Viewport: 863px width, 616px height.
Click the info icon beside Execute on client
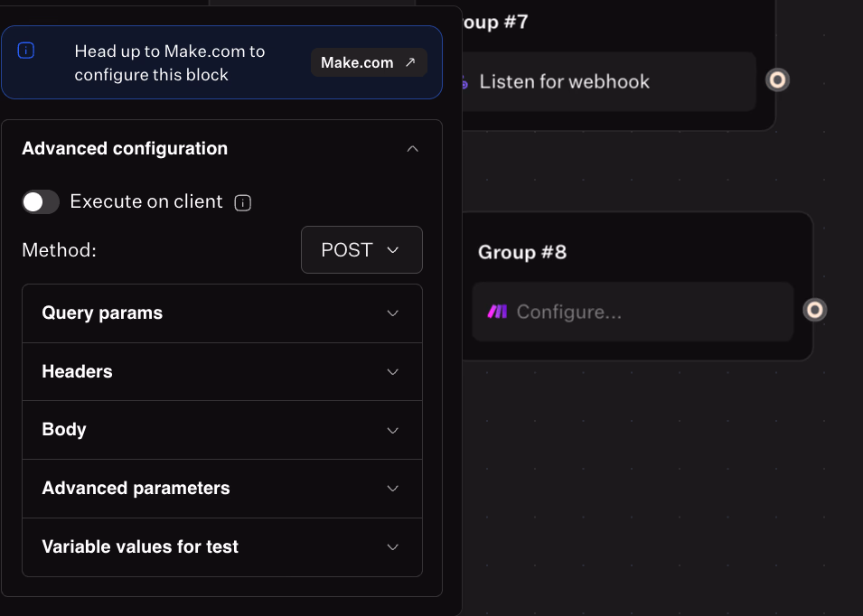pos(242,202)
